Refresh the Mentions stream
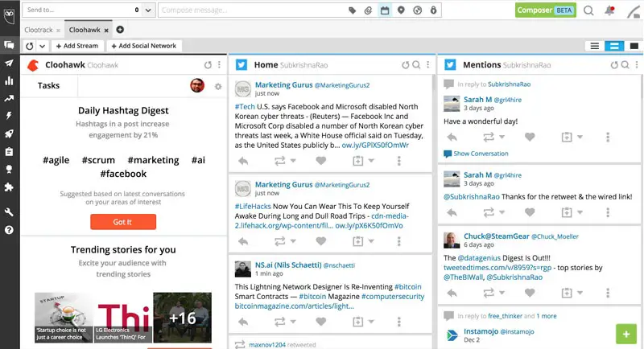The width and height of the screenshot is (644, 349). coord(614,65)
